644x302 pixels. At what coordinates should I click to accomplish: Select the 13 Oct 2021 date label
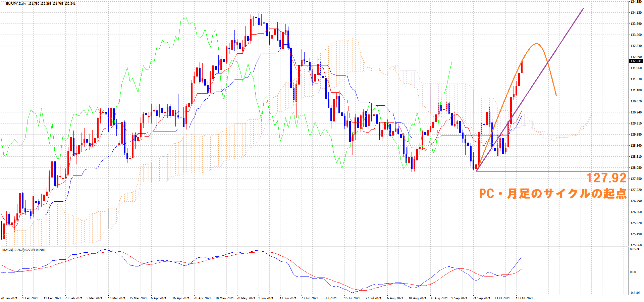tap(524, 298)
